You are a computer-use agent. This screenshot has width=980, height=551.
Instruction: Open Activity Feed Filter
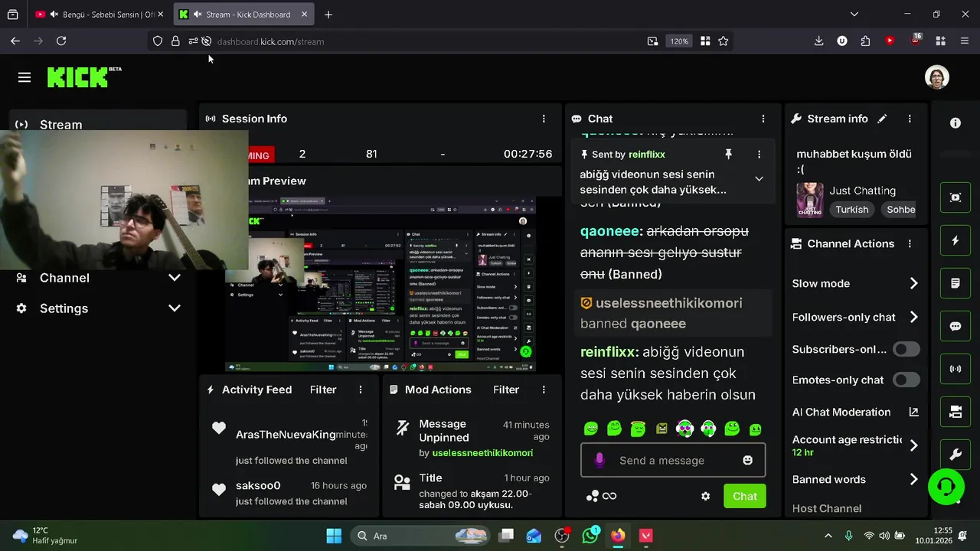coord(323,390)
